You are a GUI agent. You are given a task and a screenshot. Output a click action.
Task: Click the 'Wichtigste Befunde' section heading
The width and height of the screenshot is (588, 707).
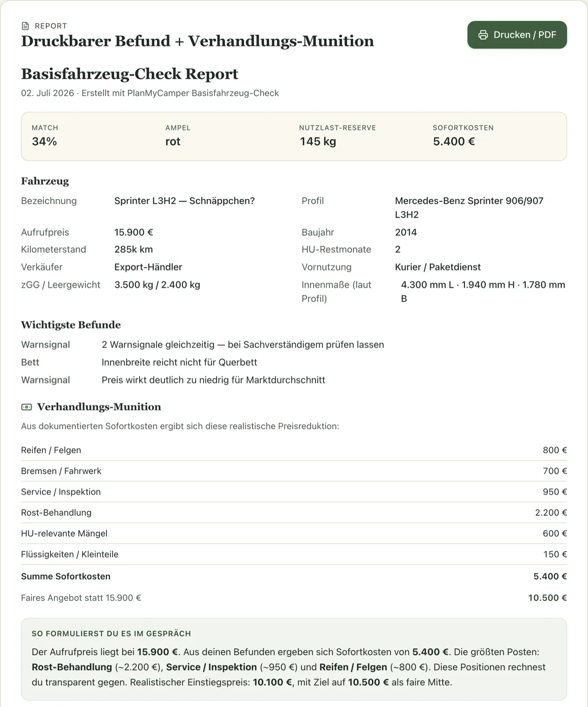coord(71,325)
